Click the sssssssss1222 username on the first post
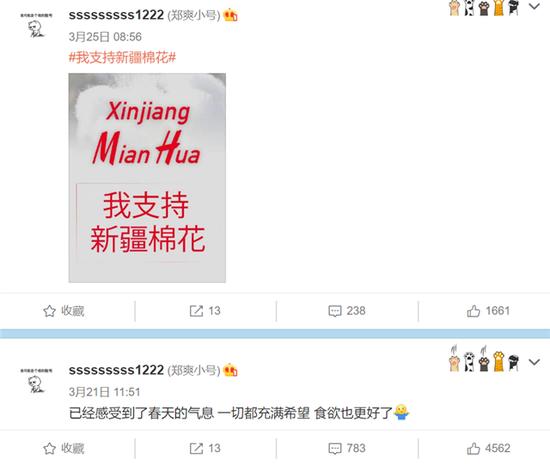 (x=116, y=15)
